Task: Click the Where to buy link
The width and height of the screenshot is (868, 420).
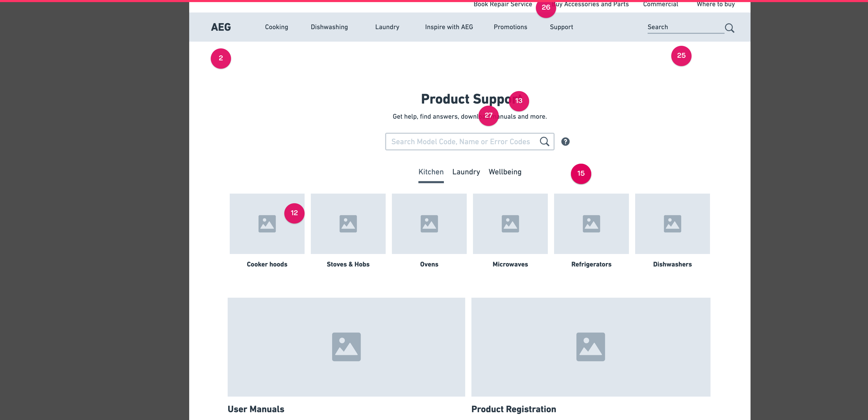Action: [x=715, y=4]
